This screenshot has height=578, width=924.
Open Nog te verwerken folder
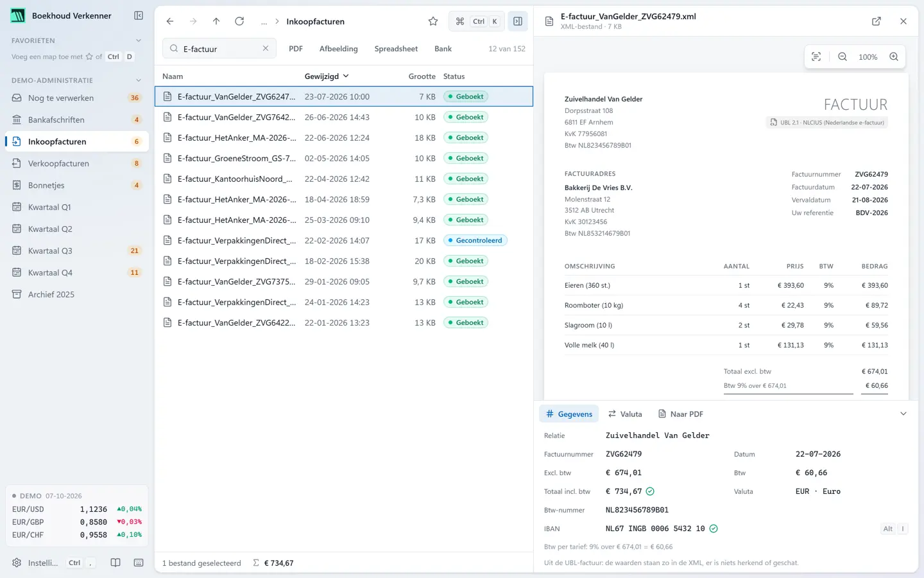click(77, 98)
